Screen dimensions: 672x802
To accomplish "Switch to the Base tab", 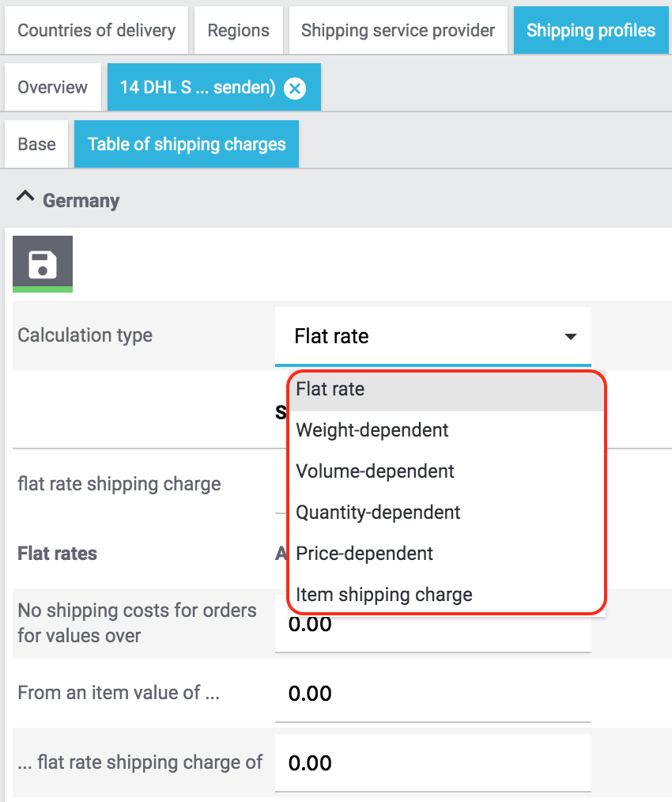I will 37,145.
